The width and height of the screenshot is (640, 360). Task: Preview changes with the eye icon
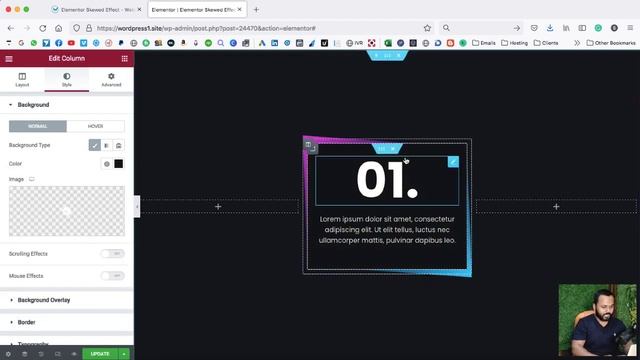pos(74,354)
